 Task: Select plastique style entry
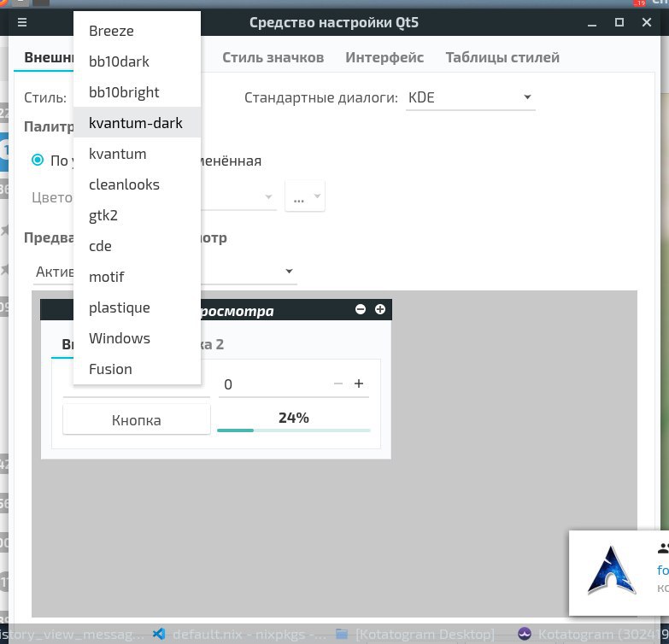(x=137, y=307)
